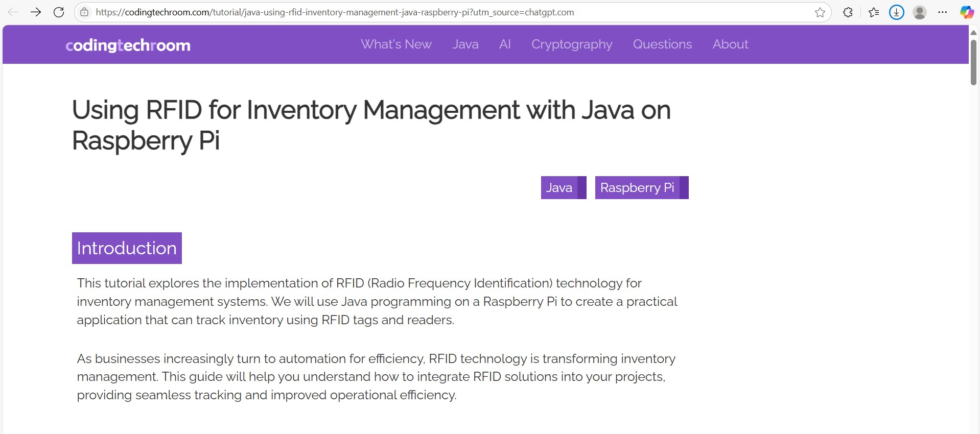Click the scrollbar up arrow
The height and width of the screenshot is (434, 980).
973,32
